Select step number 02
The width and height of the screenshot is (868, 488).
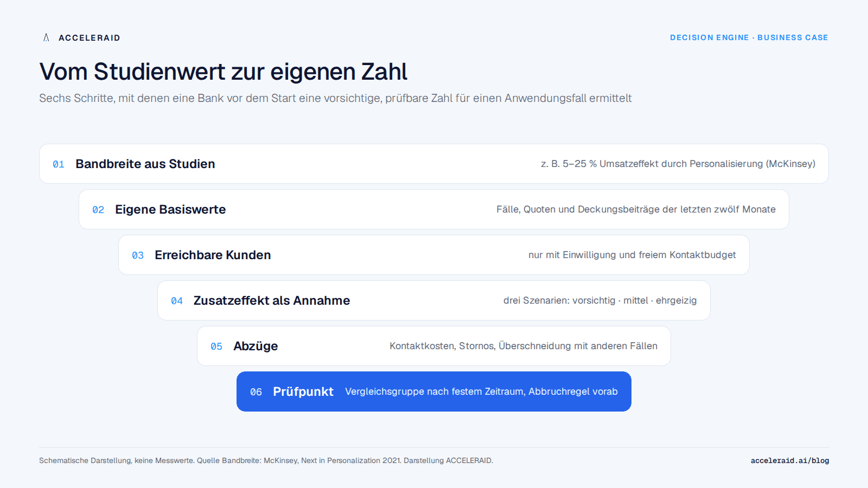pos(98,210)
